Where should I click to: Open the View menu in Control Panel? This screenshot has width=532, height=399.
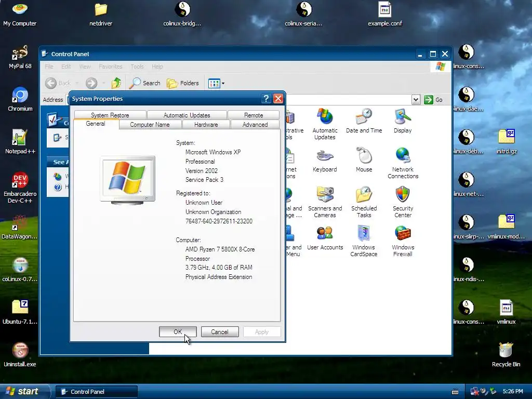(x=85, y=66)
